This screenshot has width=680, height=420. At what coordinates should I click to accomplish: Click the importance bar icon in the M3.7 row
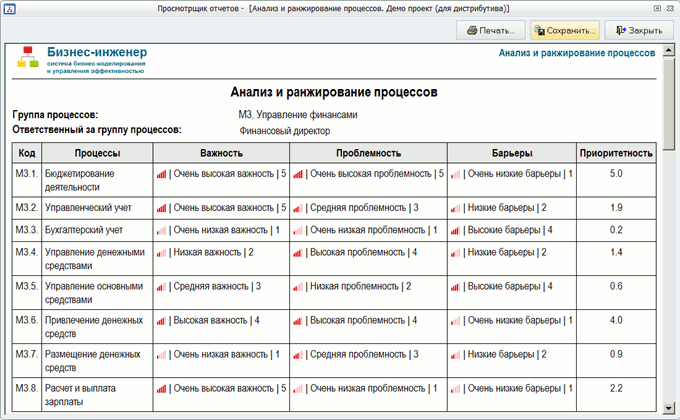[x=161, y=355]
